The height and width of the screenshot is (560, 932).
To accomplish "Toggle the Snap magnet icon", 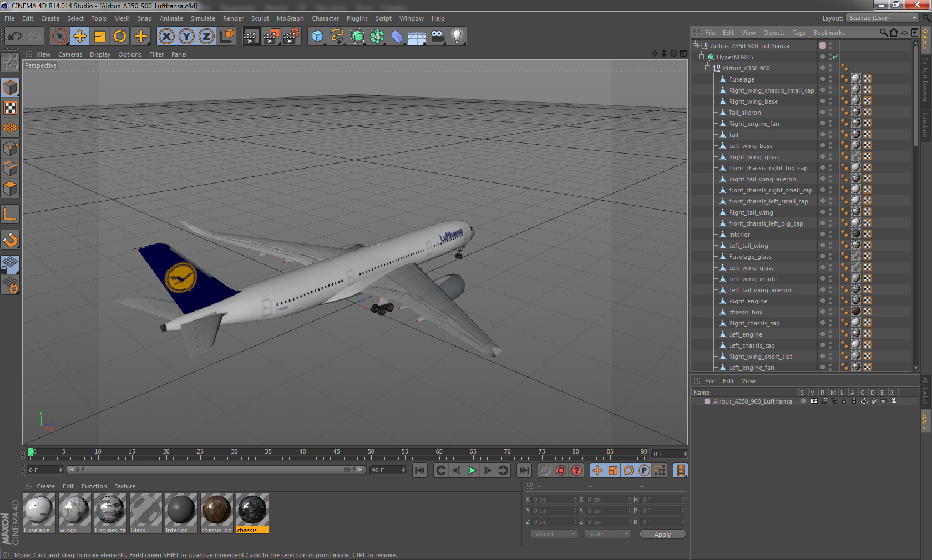I will click(x=10, y=240).
